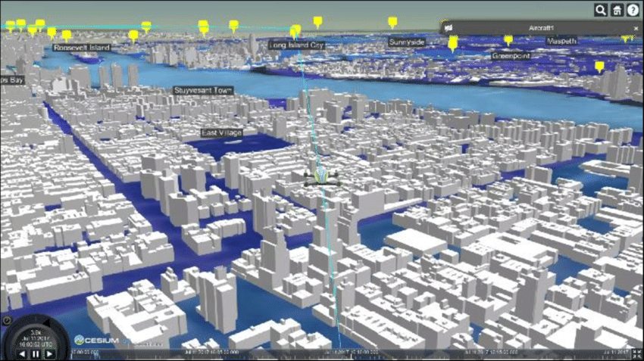The width and height of the screenshot is (644, 361).
Task: Pause the animation playback
Action: tap(34, 353)
